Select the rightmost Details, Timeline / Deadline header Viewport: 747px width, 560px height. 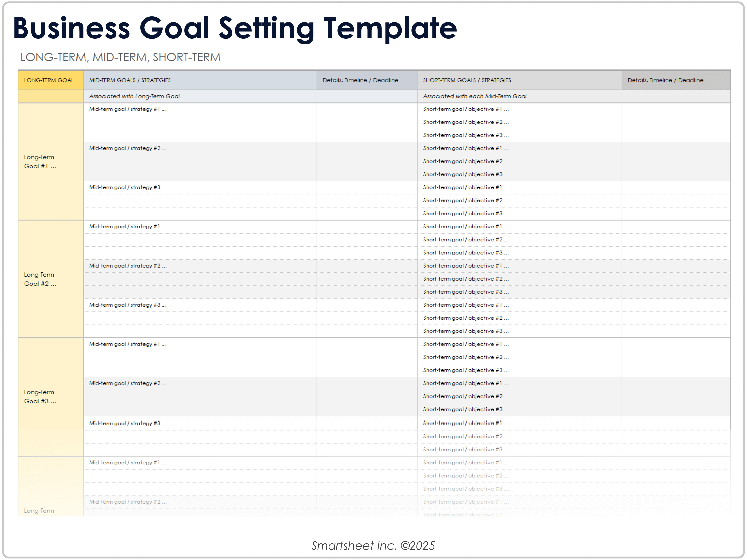tap(665, 80)
